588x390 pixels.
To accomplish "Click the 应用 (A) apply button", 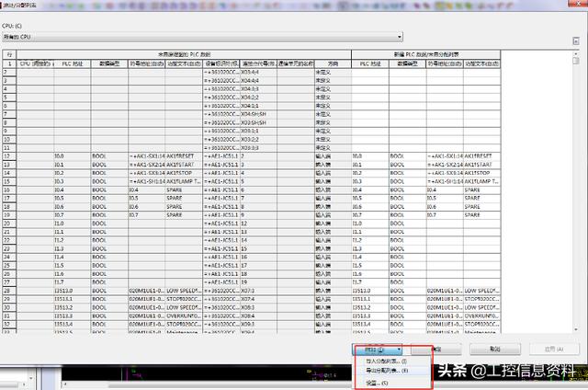I will pyautogui.click(x=554, y=350).
